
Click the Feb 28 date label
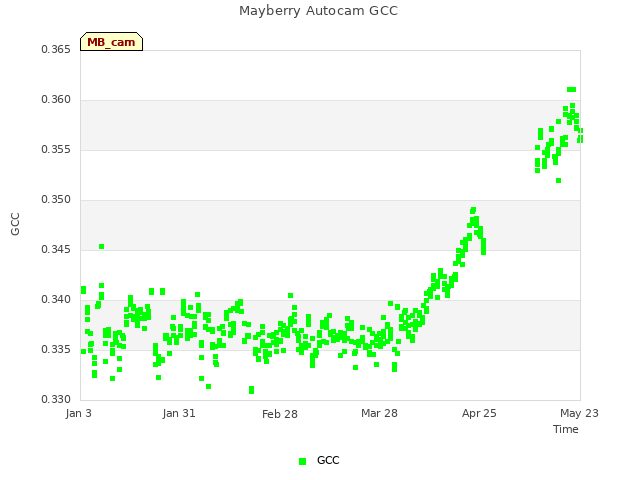[x=280, y=414]
